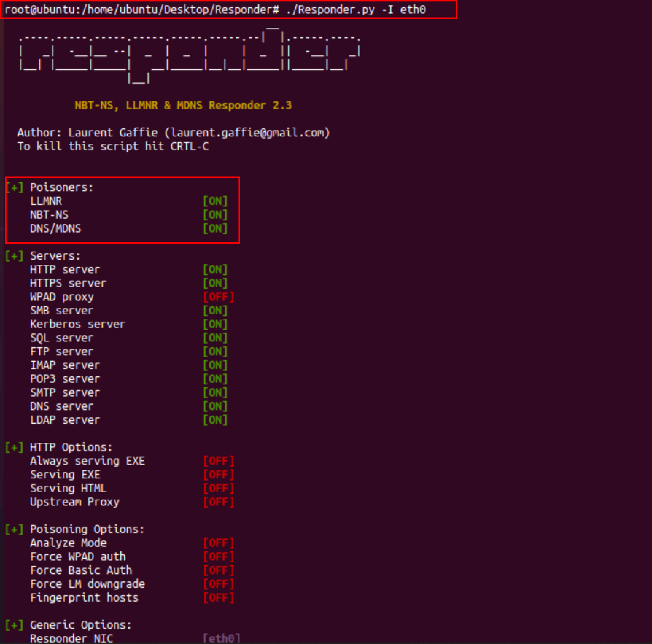Click the WPAD proxy [OFF] status indicator
This screenshot has width=652, height=644.
coord(218,297)
